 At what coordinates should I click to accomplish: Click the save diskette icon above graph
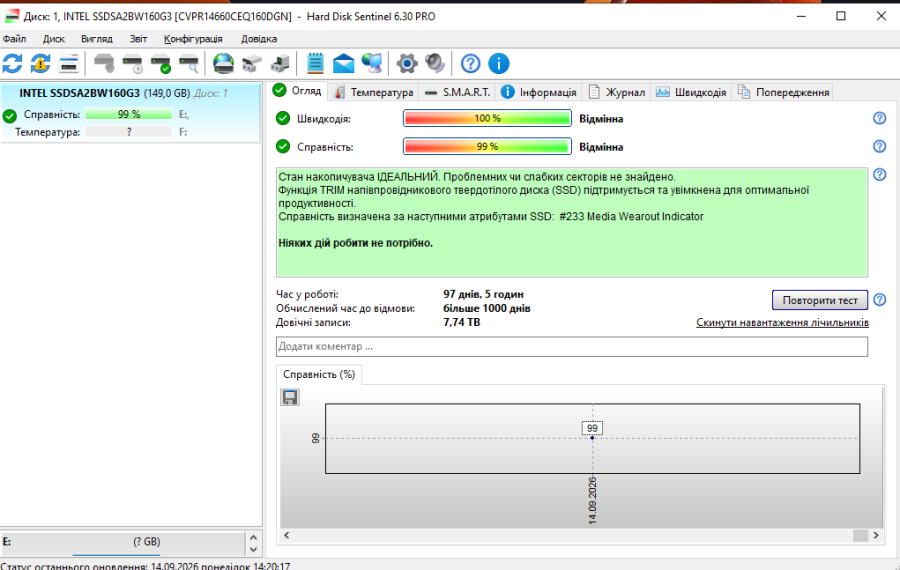click(x=290, y=397)
